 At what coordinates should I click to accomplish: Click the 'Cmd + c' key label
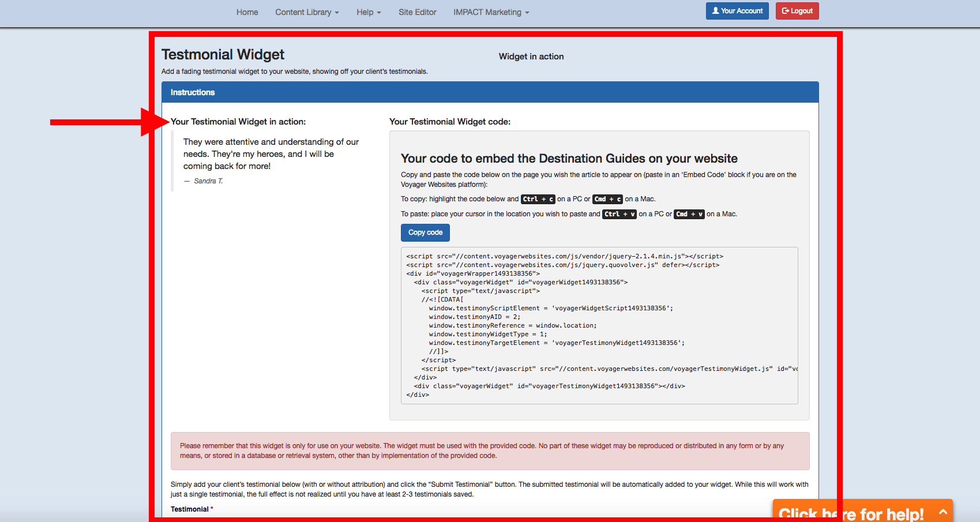[x=607, y=199]
